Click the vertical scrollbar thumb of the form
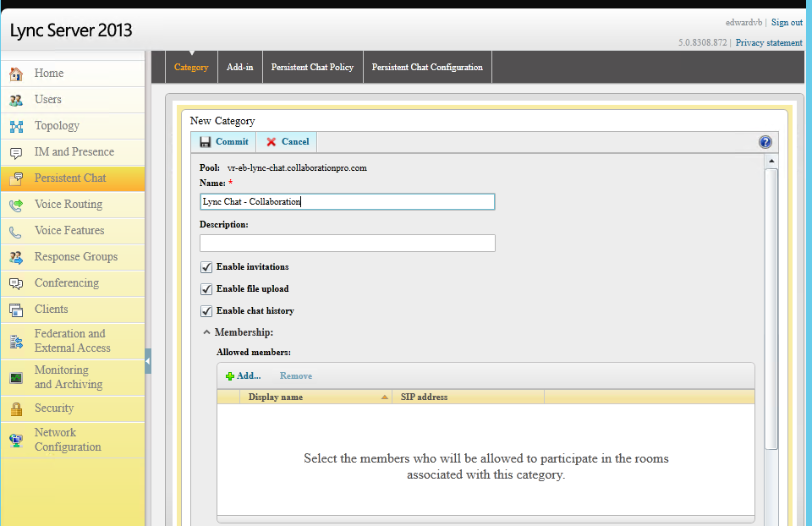This screenshot has width=812, height=526. [x=771, y=309]
